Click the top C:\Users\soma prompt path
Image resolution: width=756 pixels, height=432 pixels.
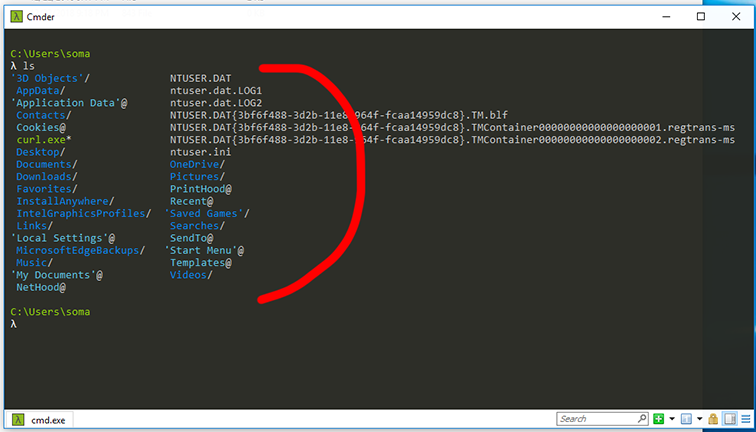coord(50,54)
